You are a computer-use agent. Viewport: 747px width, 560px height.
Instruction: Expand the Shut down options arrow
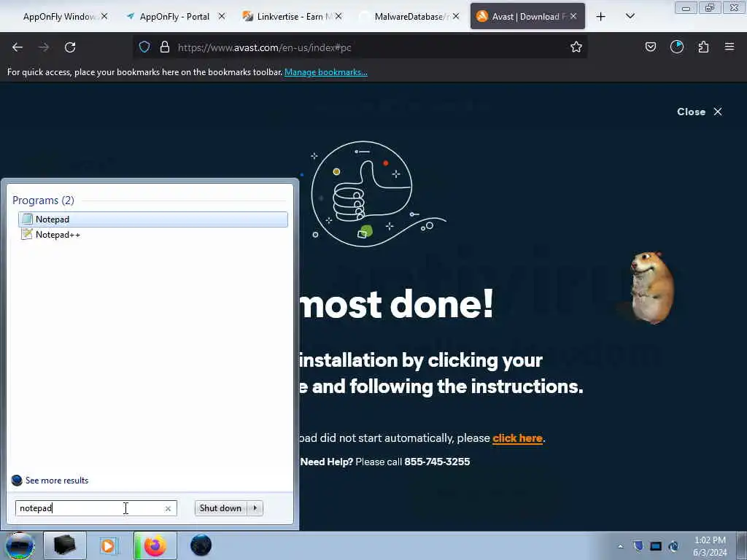(255, 508)
